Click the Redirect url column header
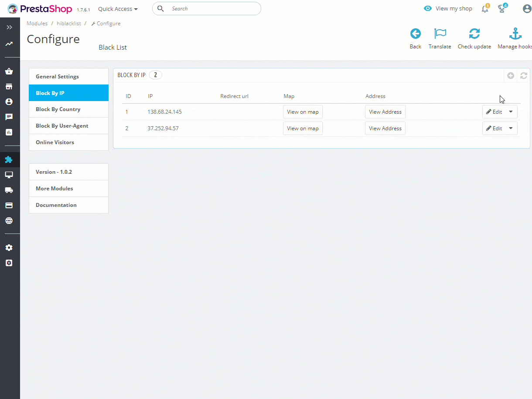 (x=234, y=96)
